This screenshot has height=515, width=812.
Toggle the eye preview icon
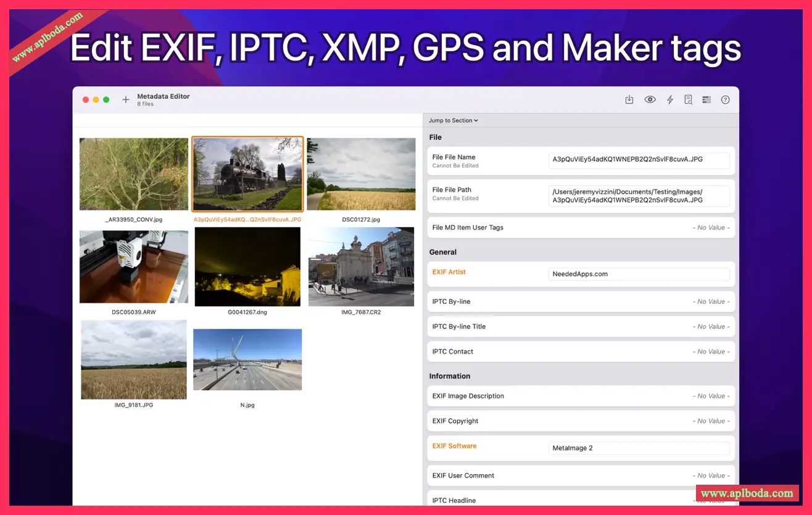(650, 99)
